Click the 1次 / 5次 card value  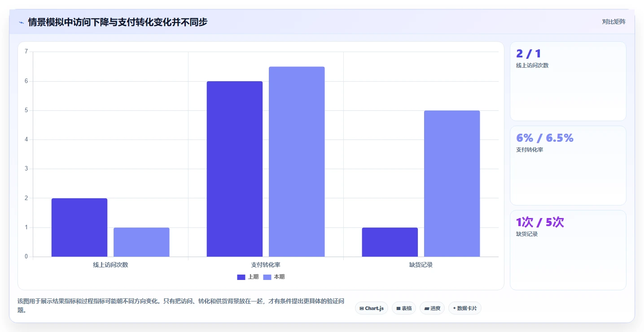(x=540, y=223)
